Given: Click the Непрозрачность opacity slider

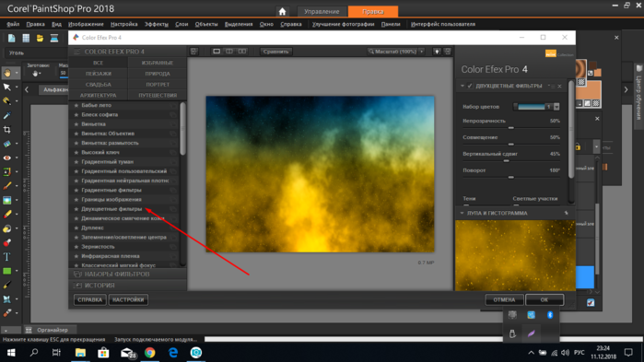Looking at the screenshot, I should pos(511,128).
